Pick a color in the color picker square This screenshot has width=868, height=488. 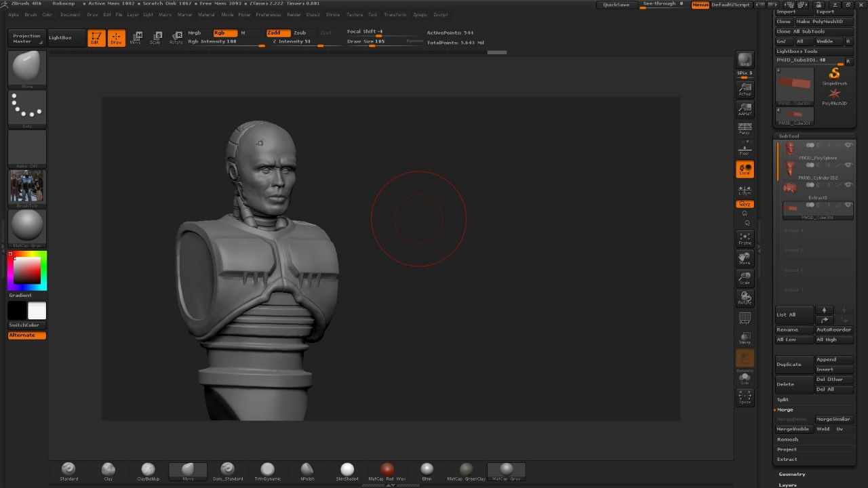27,270
